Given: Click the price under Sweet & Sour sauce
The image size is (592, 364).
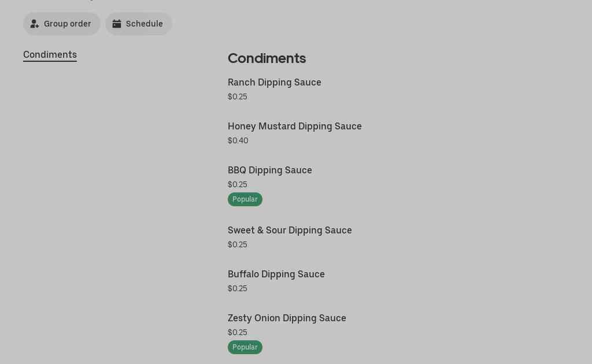Looking at the screenshot, I should (x=238, y=245).
